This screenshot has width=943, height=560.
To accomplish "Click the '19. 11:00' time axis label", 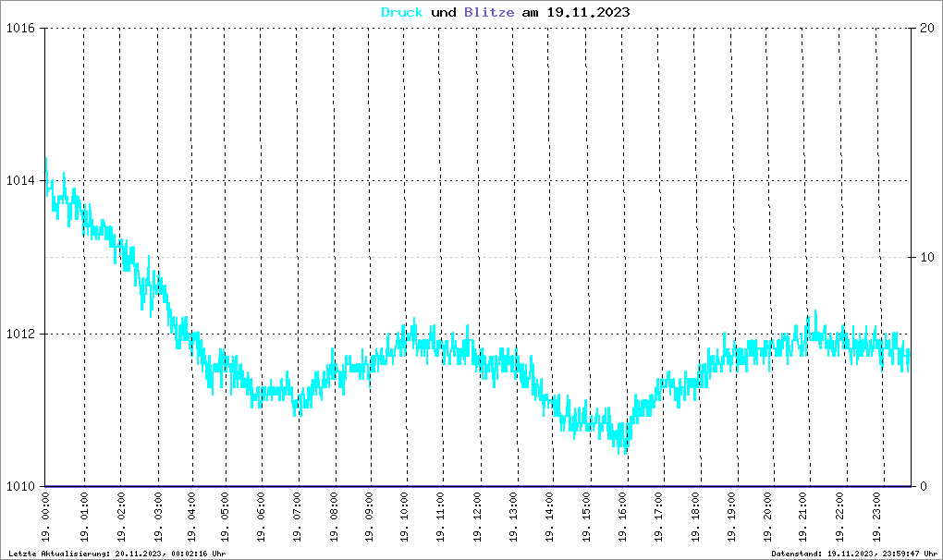I will click(x=441, y=517).
